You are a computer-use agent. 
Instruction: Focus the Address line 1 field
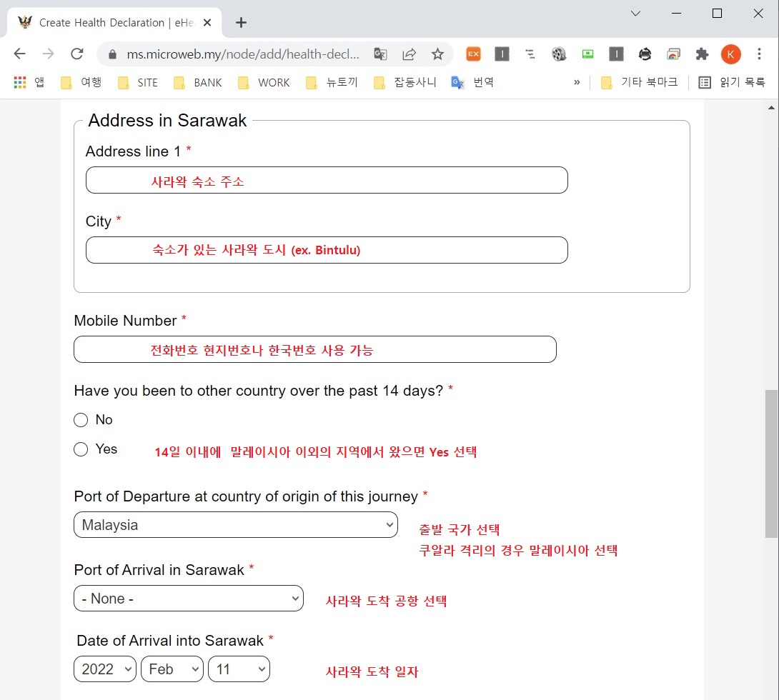pos(327,180)
